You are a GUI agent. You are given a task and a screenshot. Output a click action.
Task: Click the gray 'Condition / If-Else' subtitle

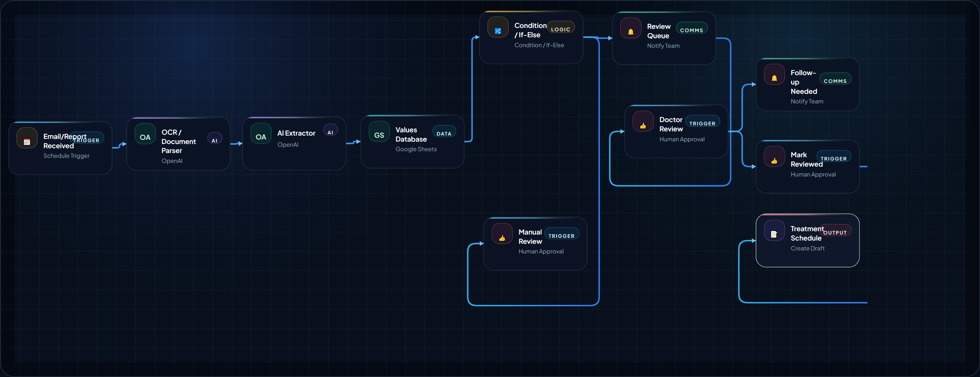(x=539, y=45)
